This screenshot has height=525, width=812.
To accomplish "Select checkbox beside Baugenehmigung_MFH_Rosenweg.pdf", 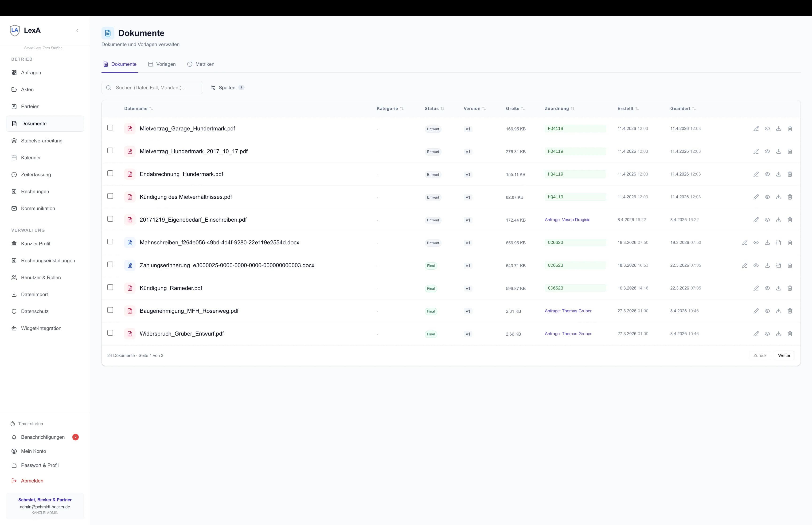I will click(x=110, y=310).
